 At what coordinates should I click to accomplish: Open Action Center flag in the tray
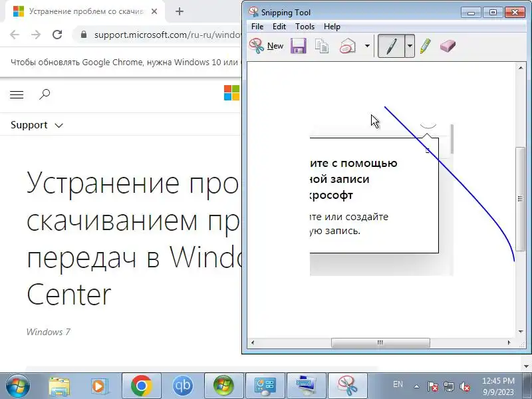pyautogui.click(x=432, y=386)
